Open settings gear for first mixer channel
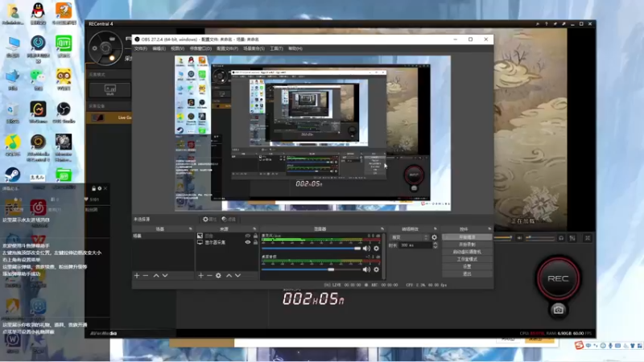This screenshot has width=644, height=362. point(376,249)
